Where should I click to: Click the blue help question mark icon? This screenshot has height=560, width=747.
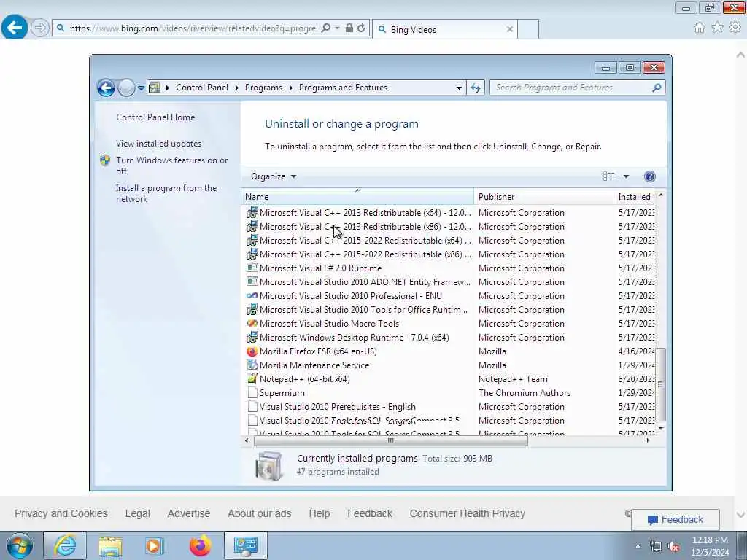[649, 176]
